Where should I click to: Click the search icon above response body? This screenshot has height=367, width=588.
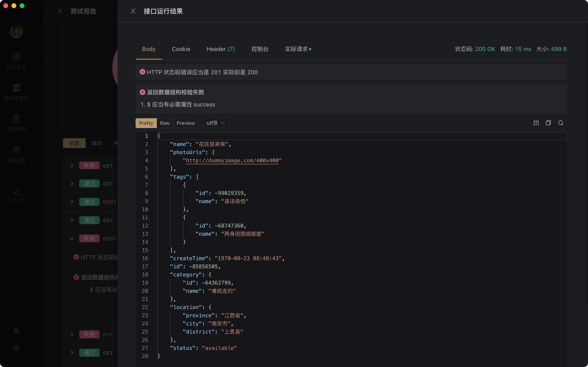coord(561,123)
